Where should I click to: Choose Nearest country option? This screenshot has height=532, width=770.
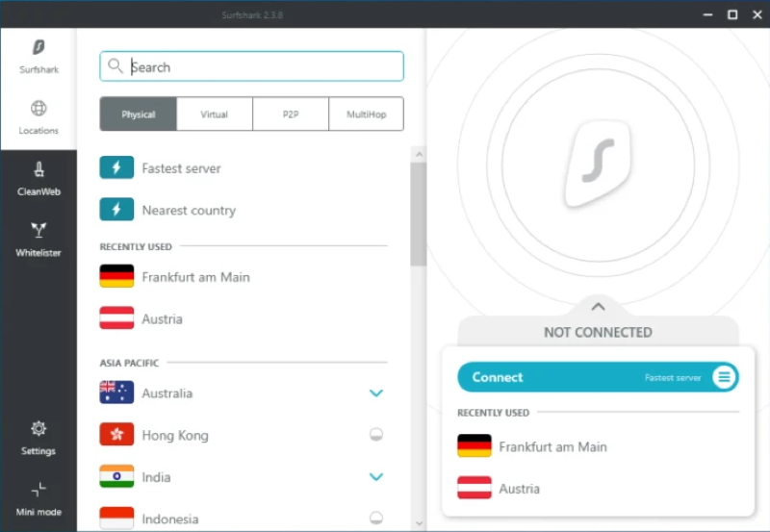click(x=244, y=210)
